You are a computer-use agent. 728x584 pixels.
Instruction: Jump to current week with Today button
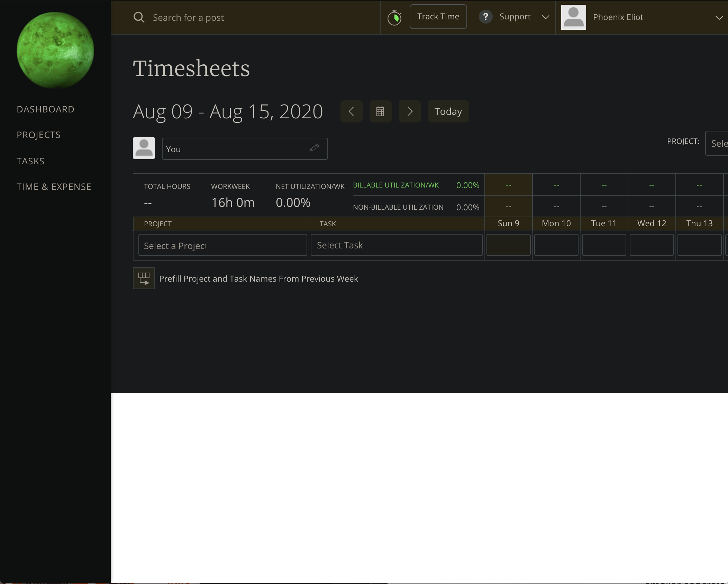448,111
